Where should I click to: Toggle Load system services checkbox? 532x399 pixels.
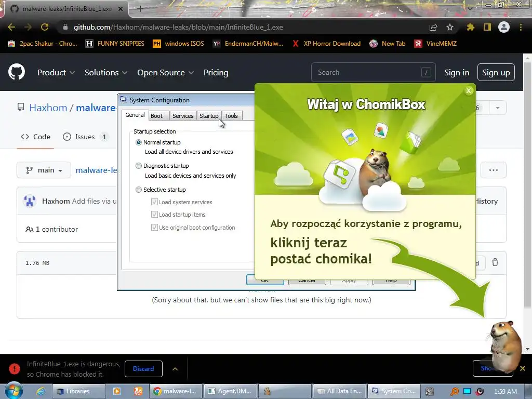click(x=154, y=202)
